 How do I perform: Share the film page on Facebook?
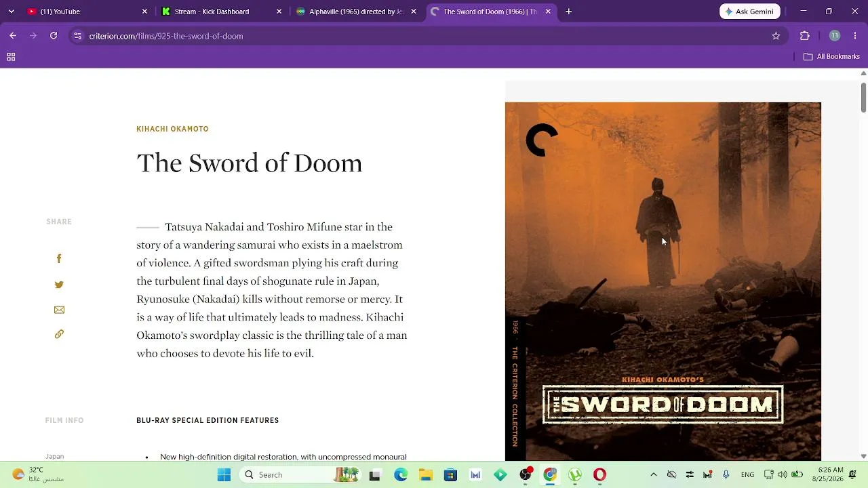click(59, 258)
